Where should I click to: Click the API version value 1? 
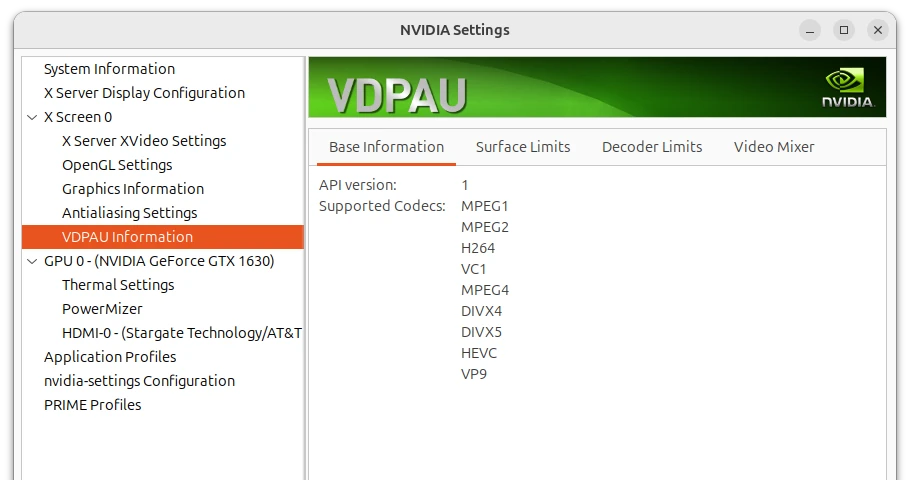465,186
